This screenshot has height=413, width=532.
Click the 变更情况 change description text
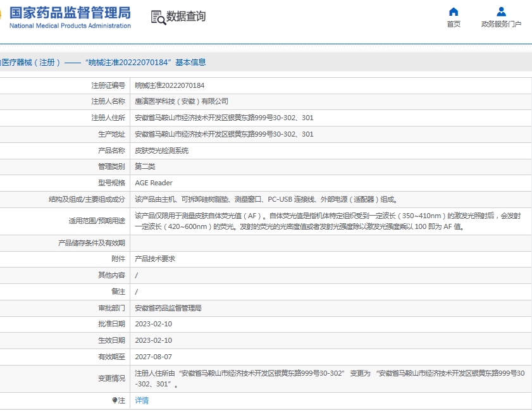(x=330, y=379)
